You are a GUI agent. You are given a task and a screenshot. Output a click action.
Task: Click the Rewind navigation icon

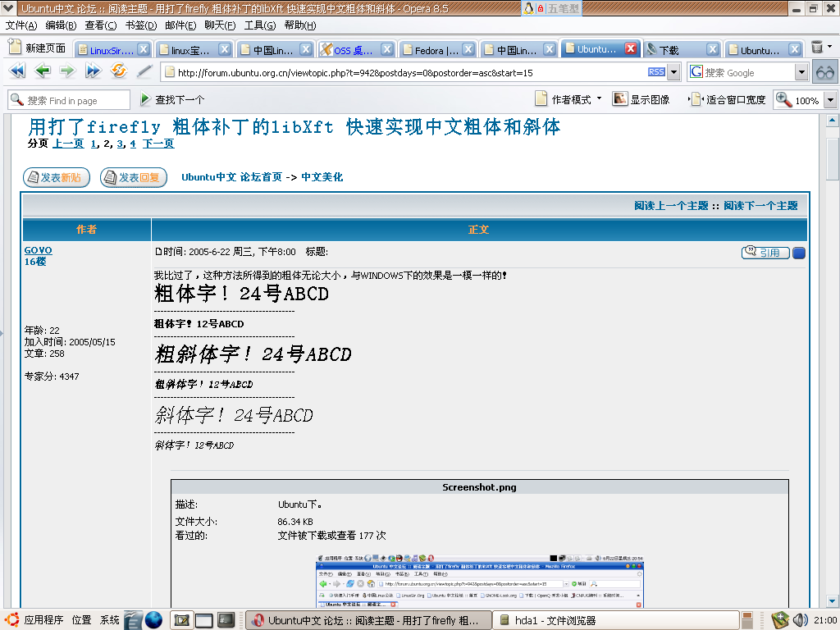pos(17,71)
